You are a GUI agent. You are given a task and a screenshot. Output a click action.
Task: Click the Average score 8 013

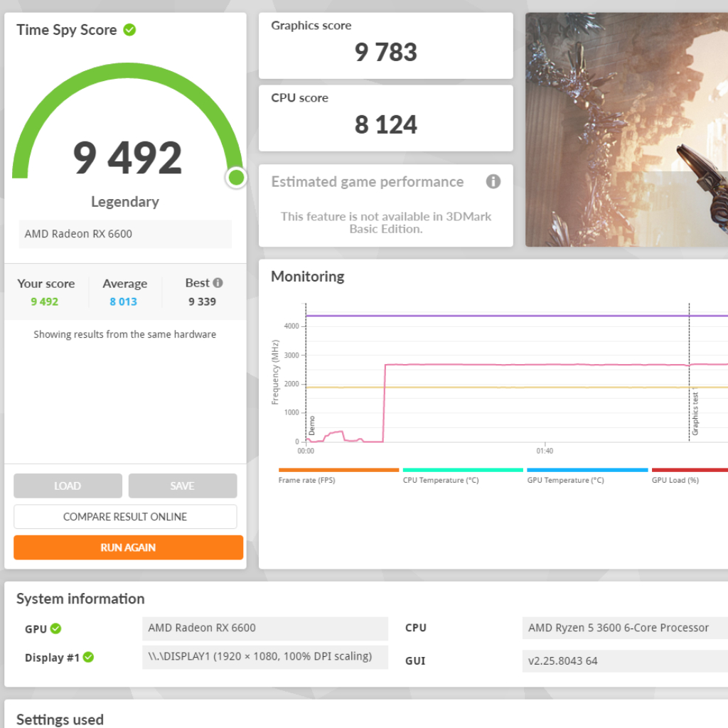(x=124, y=301)
